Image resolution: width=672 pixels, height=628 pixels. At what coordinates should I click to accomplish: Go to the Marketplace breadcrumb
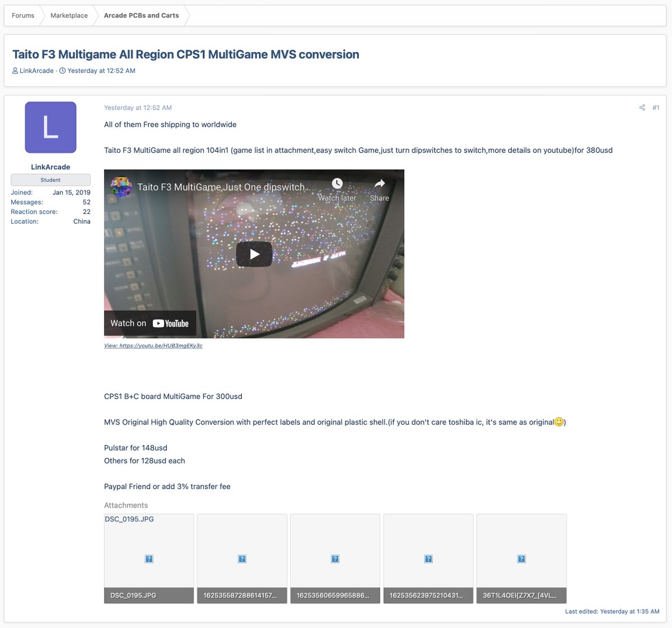[69, 16]
